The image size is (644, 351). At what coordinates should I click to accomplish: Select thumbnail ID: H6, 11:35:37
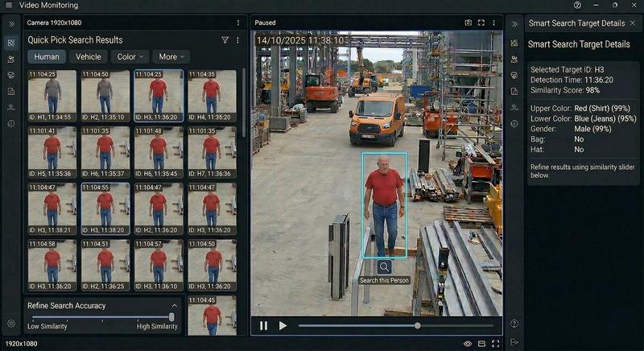[x=105, y=152]
